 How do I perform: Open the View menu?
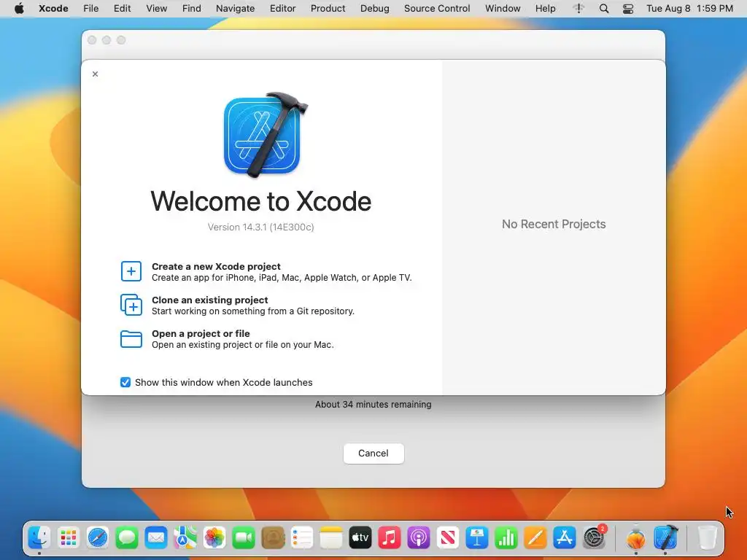(x=156, y=9)
